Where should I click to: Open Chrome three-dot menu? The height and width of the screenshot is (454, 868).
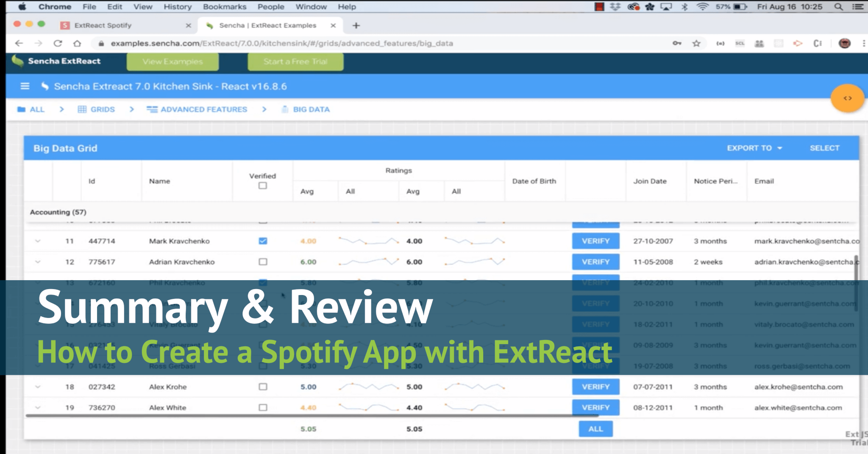tap(863, 43)
